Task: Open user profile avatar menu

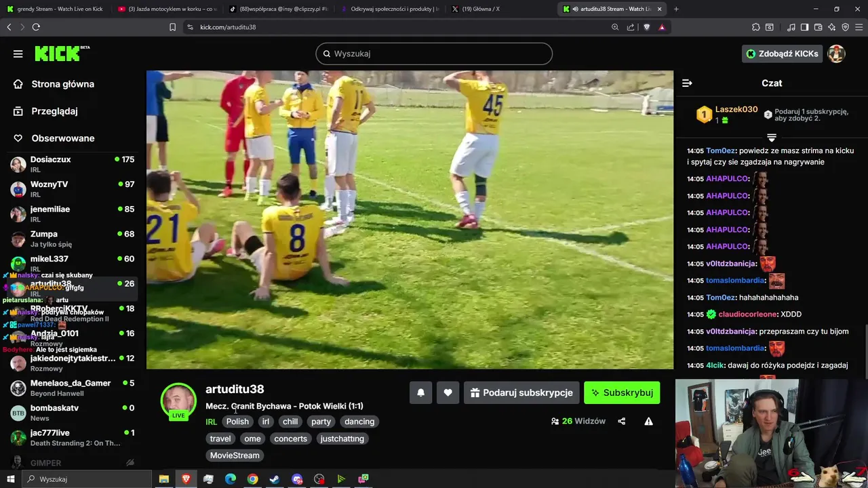Action: (x=837, y=54)
